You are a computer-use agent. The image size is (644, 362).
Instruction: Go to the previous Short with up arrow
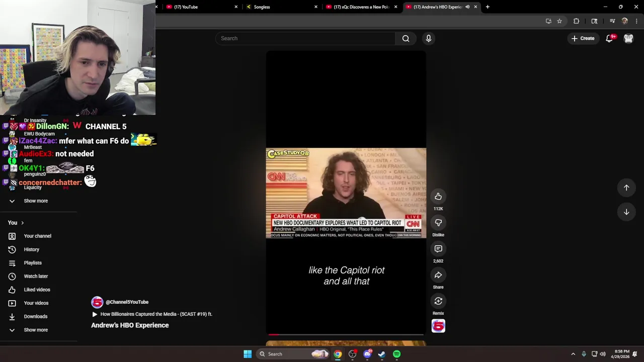coord(626,188)
